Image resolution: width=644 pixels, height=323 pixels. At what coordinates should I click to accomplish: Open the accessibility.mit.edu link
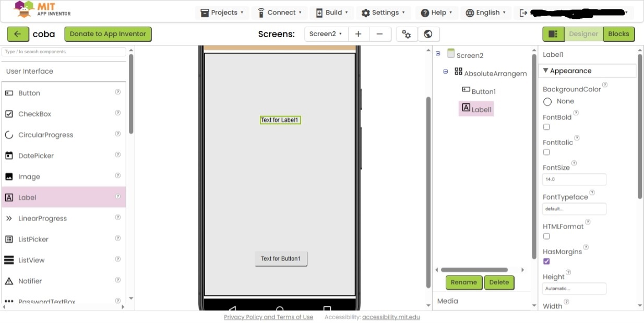pyautogui.click(x=391, y=317)
